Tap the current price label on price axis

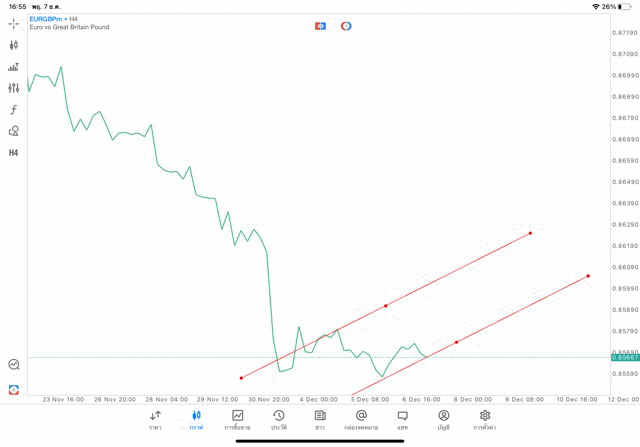(624, 357)
